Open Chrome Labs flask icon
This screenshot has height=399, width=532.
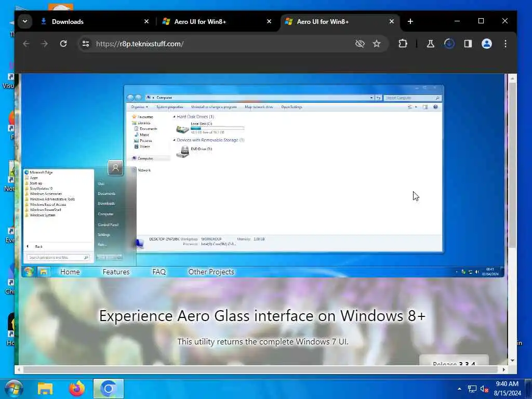[x=431, y=44]
